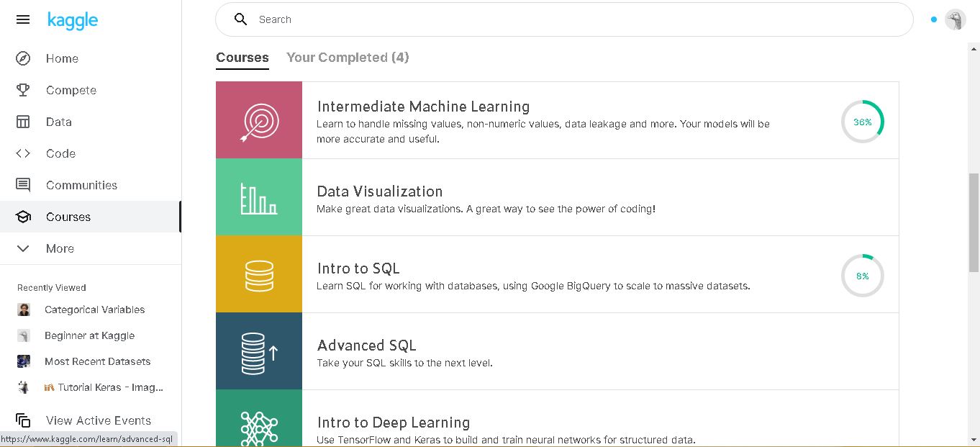Click the page vertical scrollbar
Screen dimensions: 980x447
(x=974, y=222)
